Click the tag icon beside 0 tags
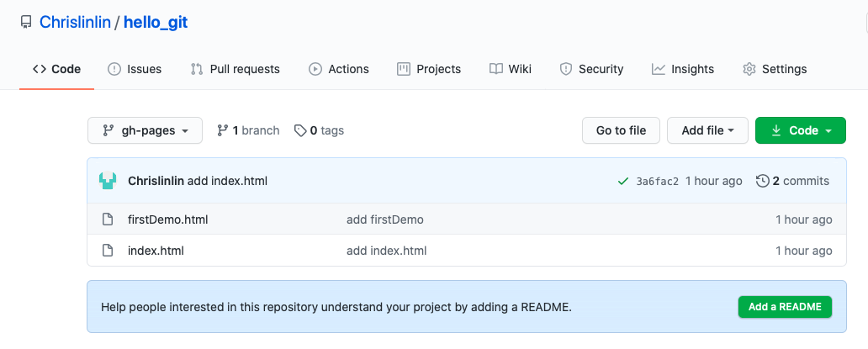 click(300, 130)
